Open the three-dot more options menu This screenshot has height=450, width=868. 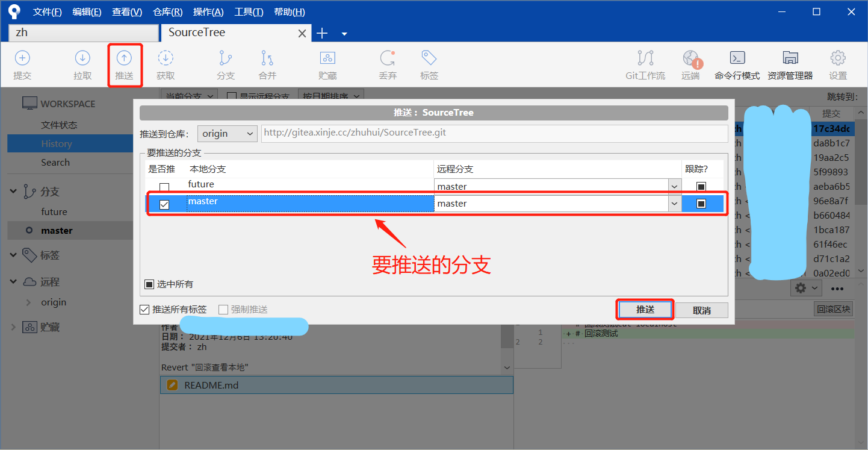(837, 289)
